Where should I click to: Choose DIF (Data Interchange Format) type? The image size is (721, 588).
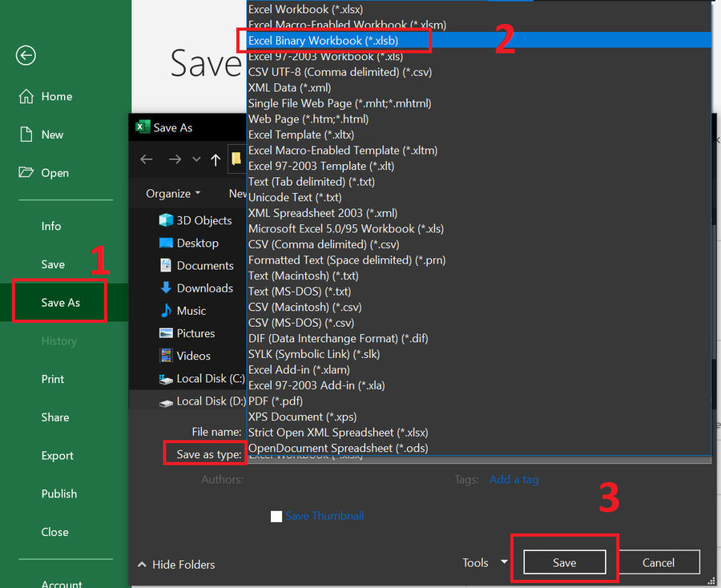(479, 338)
